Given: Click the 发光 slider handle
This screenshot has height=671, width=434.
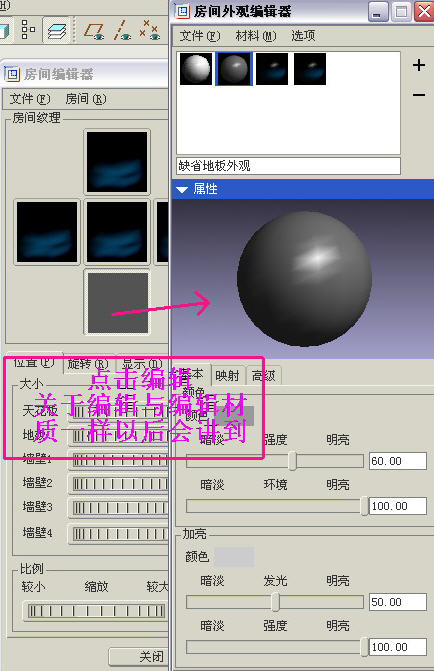Looking at the screenshot, I should pos(276,602).
